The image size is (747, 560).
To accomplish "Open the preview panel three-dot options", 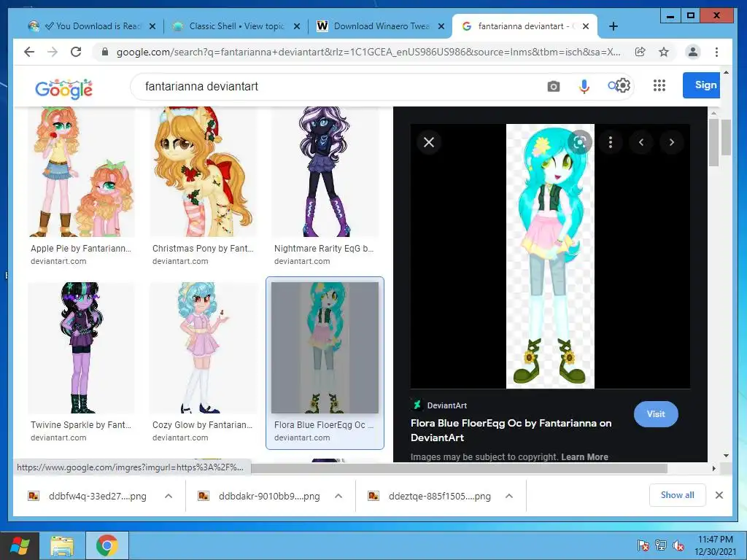I will tap(611, 142).
